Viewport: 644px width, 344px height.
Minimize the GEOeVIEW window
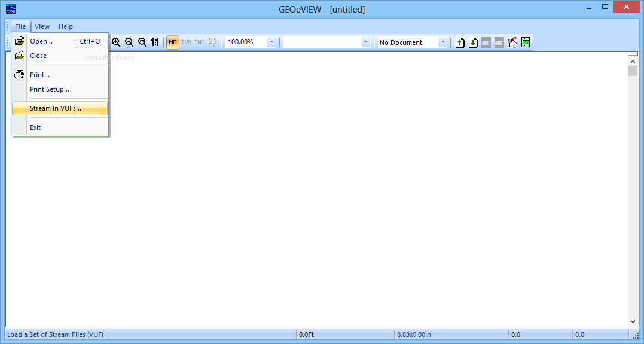pos(589,7)
